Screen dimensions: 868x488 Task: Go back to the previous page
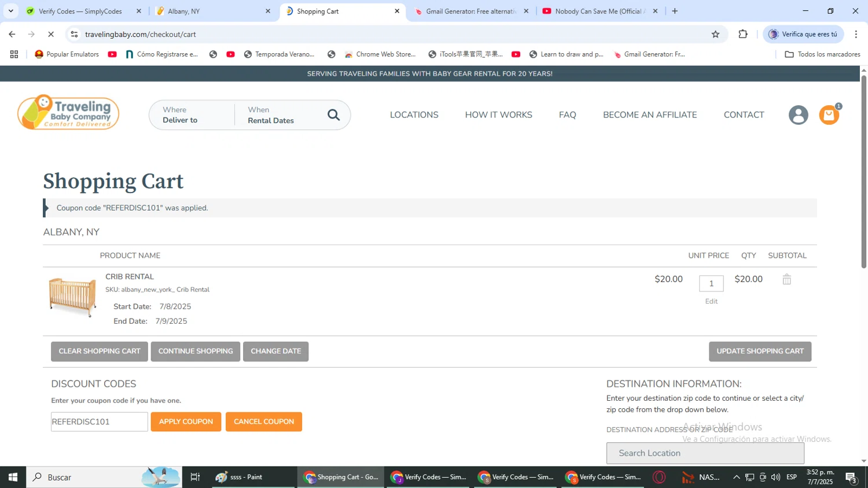click(12, 34)
